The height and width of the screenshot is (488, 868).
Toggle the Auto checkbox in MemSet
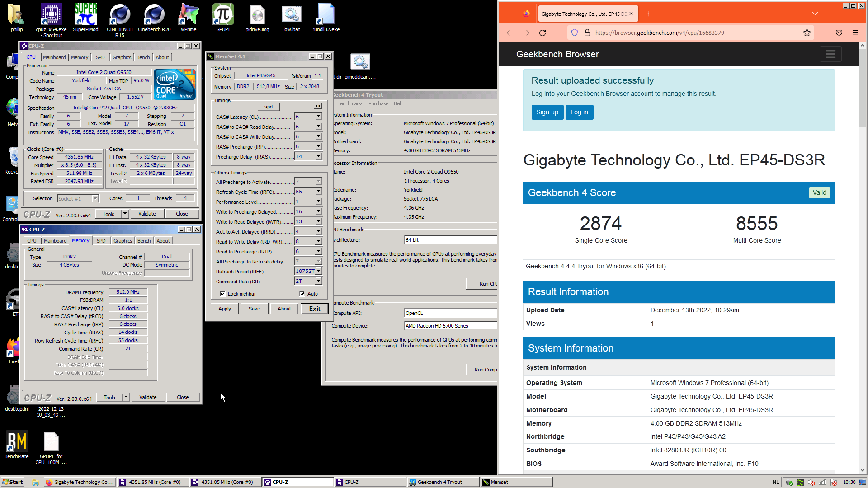302,294
